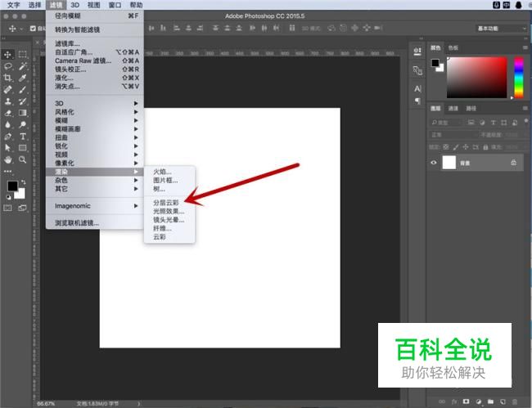This screenshot has width=532, height=408.
Task: Open the layer filter type dropdown
Action: (x=446, y=123)
